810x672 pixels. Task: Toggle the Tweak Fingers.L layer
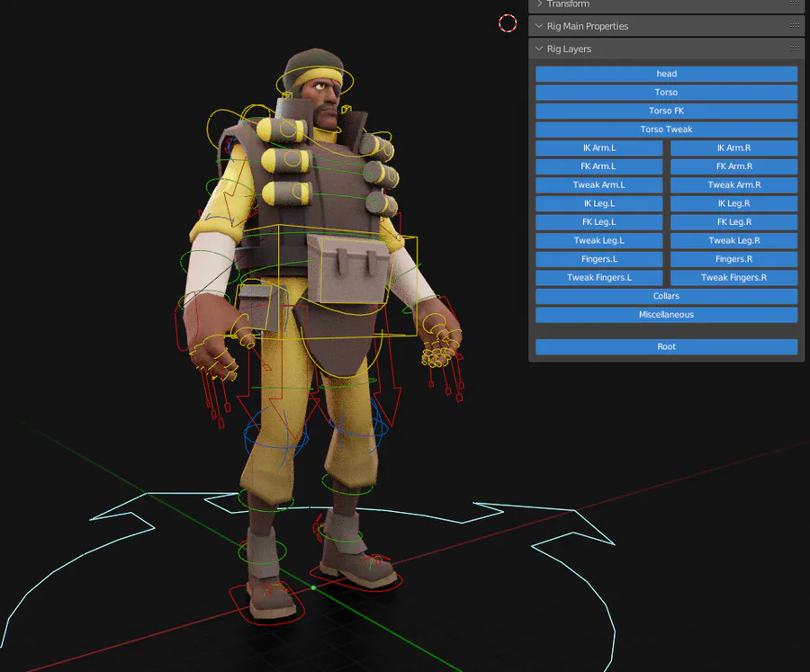pyautogui.click(x=599, y=278)
